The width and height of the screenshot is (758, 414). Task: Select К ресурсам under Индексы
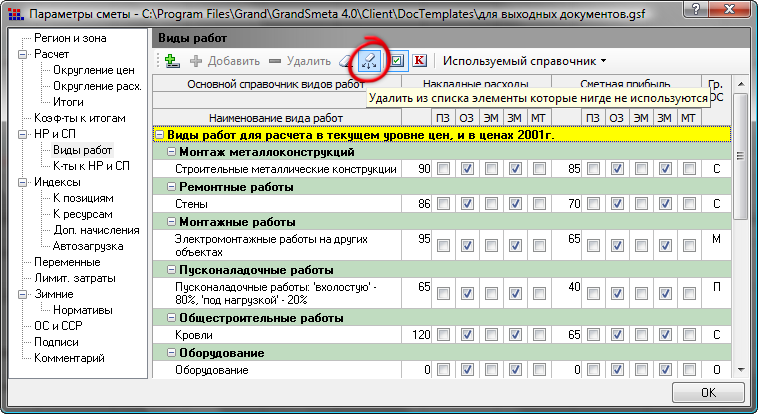coord(83,214)
